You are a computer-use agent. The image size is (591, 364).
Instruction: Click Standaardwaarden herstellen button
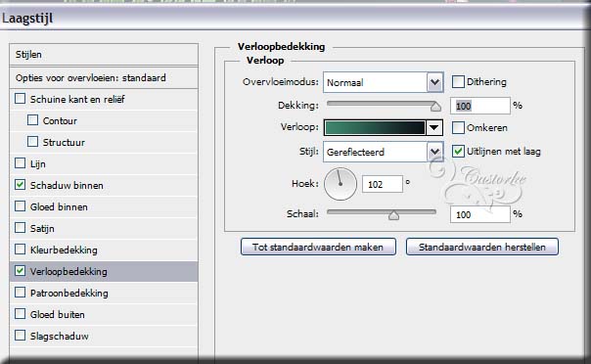tap(482, 247)
